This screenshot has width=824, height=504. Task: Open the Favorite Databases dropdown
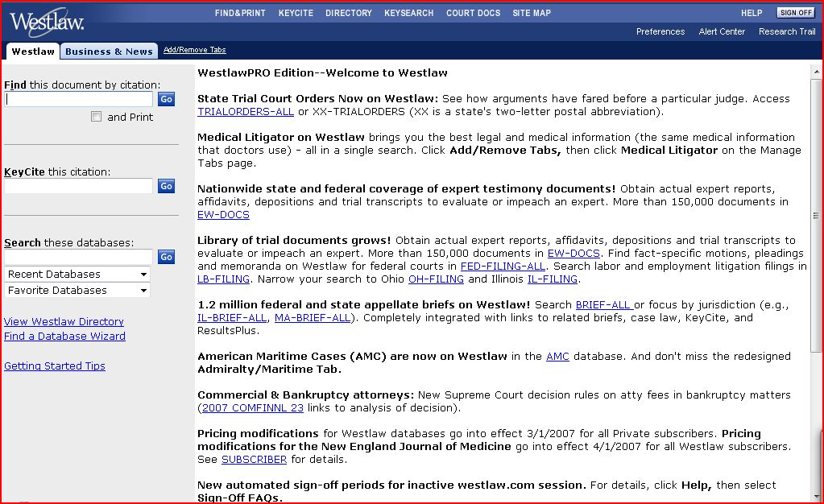pyautogui.click(x=77, y=291)
